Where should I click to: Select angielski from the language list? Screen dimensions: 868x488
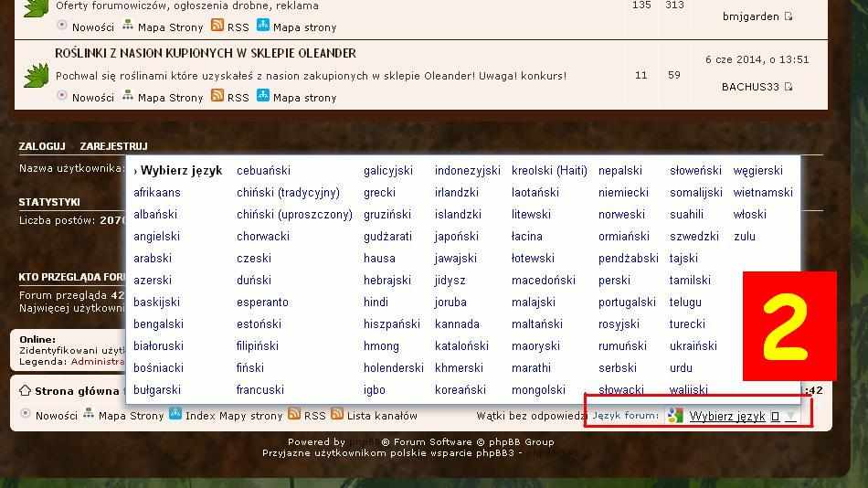[156, 236]
